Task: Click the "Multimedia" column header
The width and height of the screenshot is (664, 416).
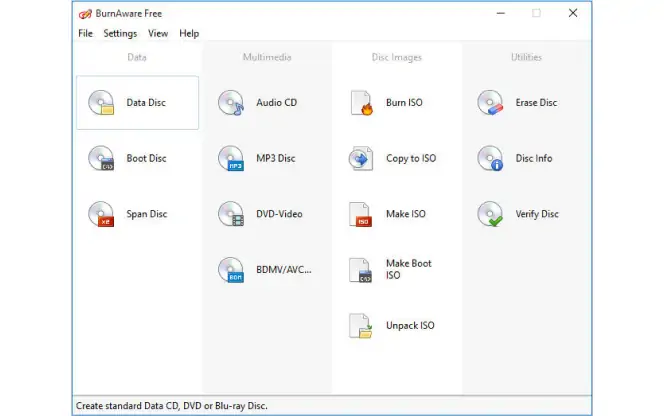Action: click(x=267, y=57)
